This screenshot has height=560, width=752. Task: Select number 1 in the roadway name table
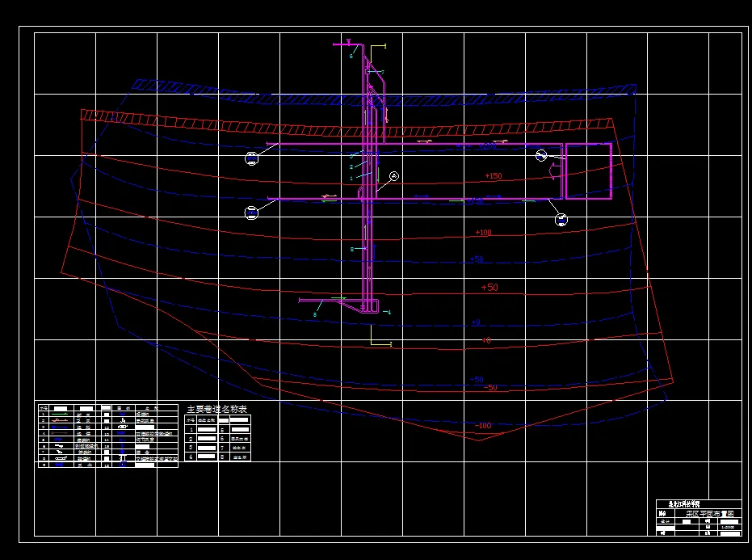click(x=191, y=429)
